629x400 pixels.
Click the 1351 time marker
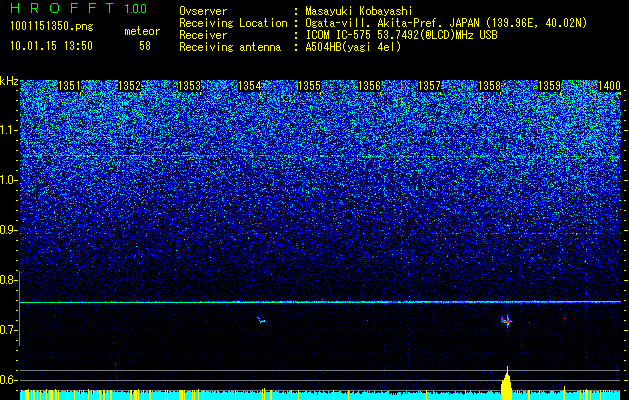[x=69, y=86]
